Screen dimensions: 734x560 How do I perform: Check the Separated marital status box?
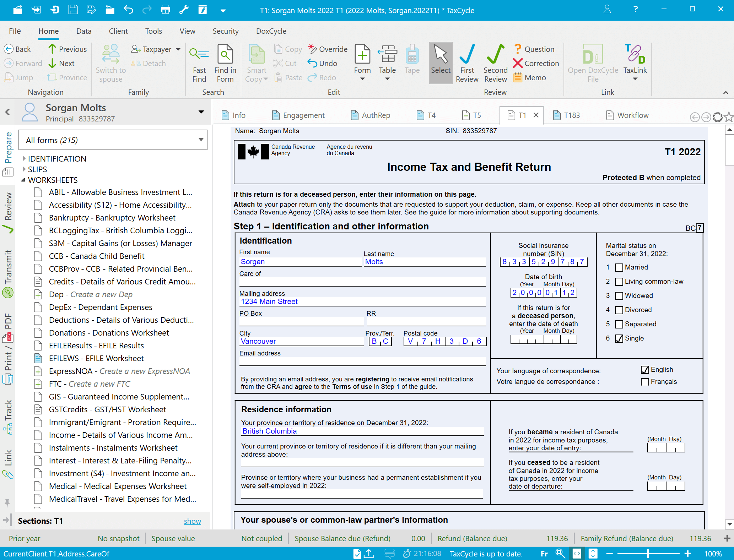[619, 324]
